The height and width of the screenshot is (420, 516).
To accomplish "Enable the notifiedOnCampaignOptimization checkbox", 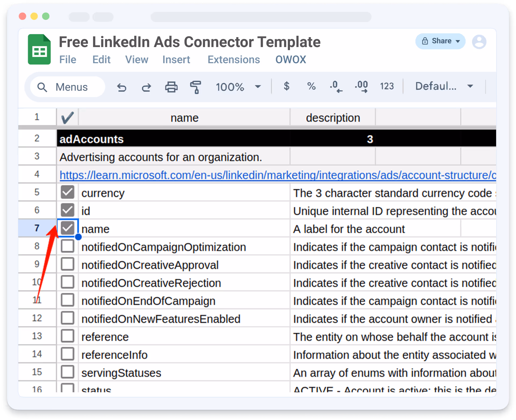I will pos(67,246).
